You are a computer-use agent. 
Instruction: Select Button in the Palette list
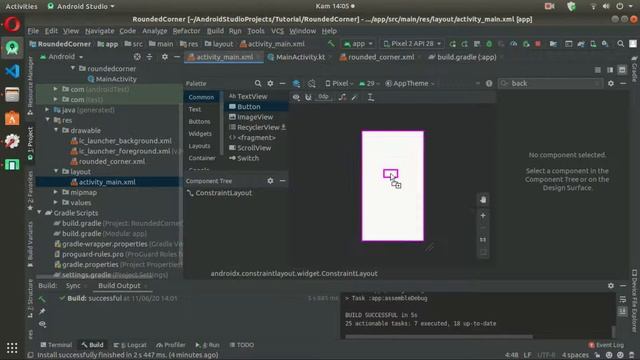click(x=256, y=107)
